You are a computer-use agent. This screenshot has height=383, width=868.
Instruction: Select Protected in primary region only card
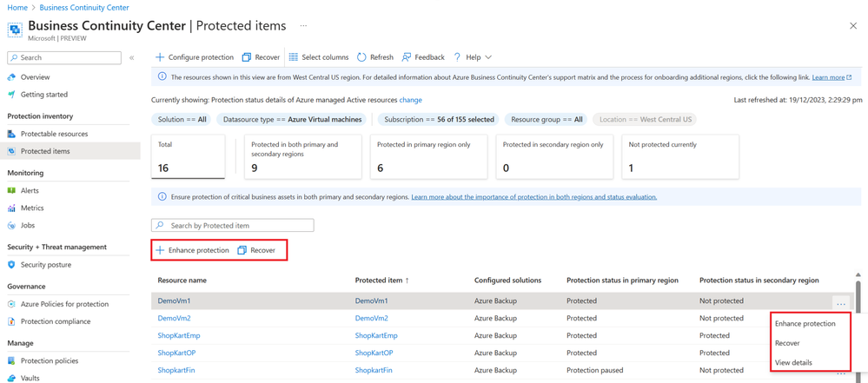point(429,156)
